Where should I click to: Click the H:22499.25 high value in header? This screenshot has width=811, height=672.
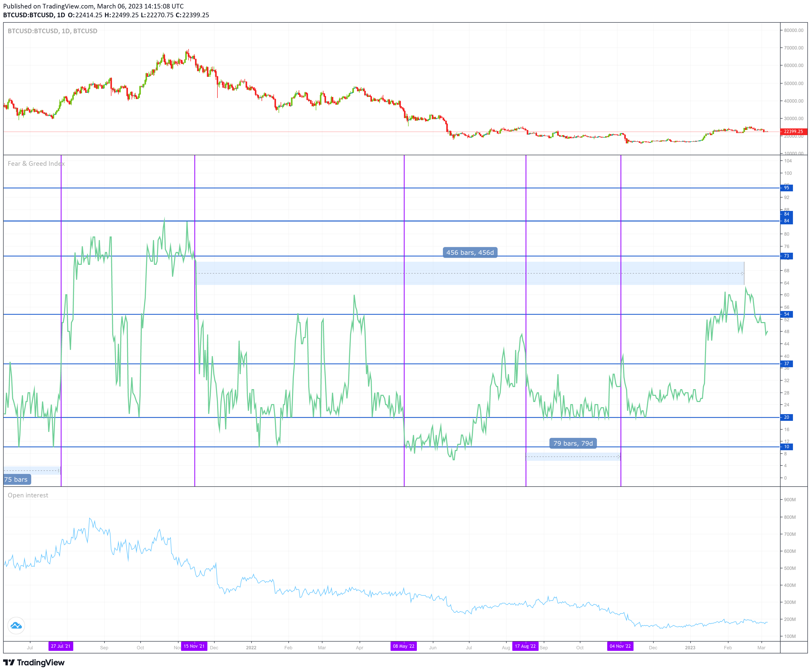click(x=121, y=15)
